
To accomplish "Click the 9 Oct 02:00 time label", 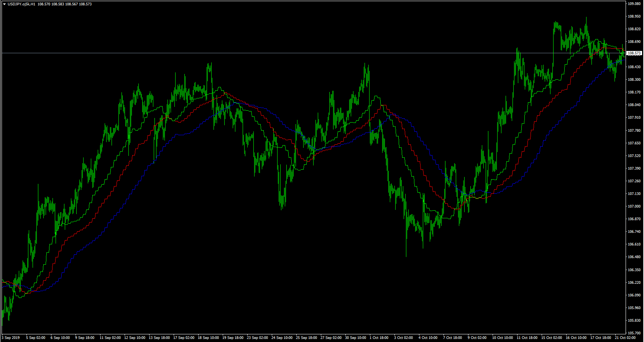I will [477, 338].
